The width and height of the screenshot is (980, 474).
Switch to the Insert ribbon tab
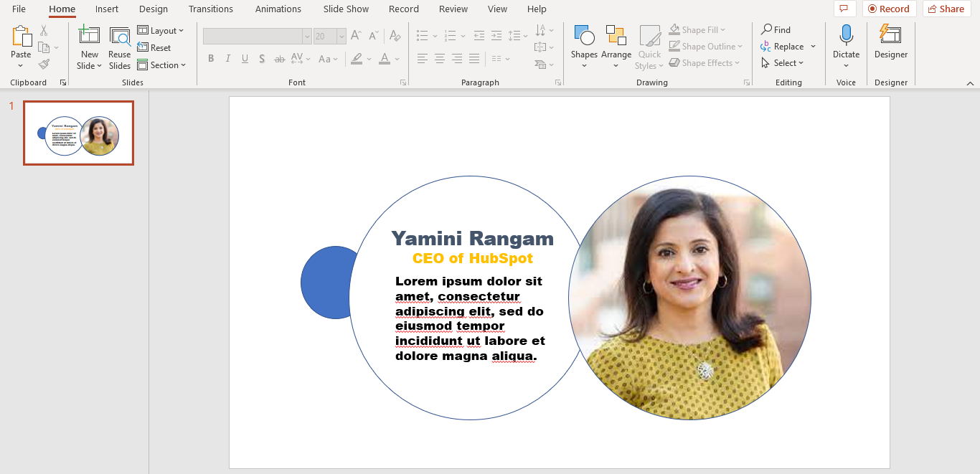(106, 9)
